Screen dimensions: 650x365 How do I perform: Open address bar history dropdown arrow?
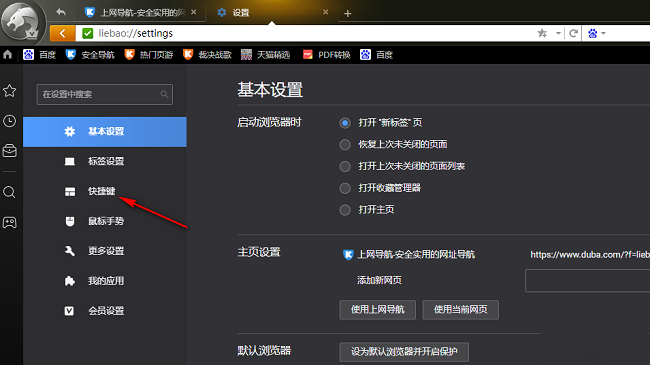pos(558,33)
